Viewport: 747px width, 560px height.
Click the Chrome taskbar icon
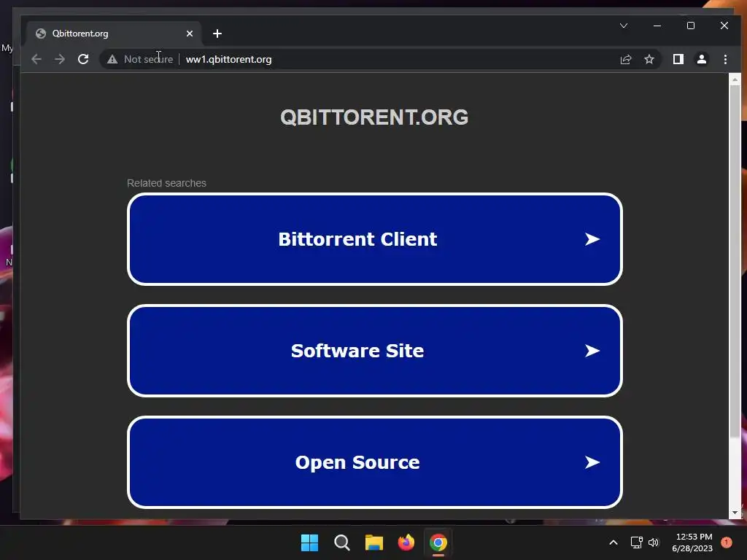[x=438, y=542]
